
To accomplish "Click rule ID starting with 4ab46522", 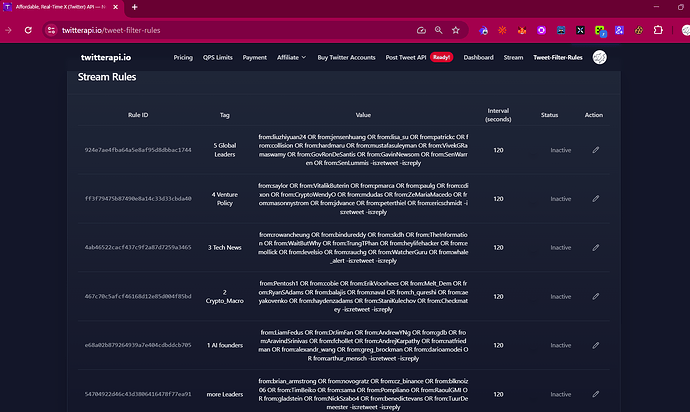I will 138,248.
